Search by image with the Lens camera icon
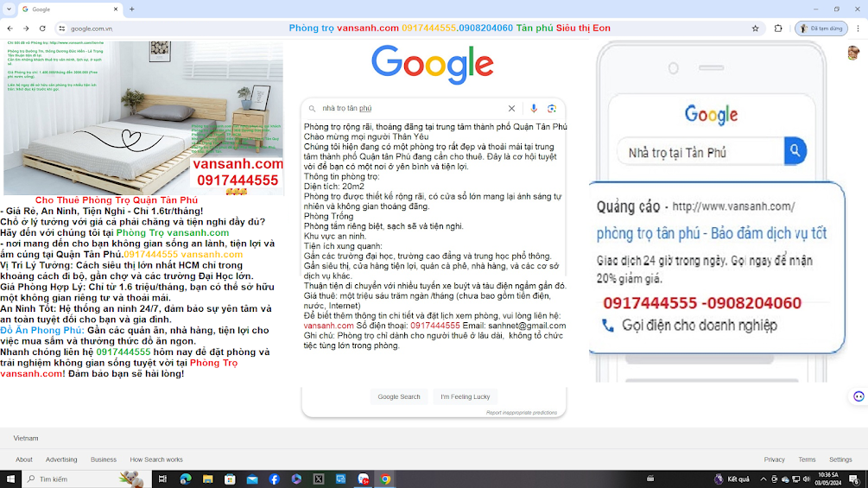Image resolution: width=868 pixels, height=488 pixels. pos(552,109)
